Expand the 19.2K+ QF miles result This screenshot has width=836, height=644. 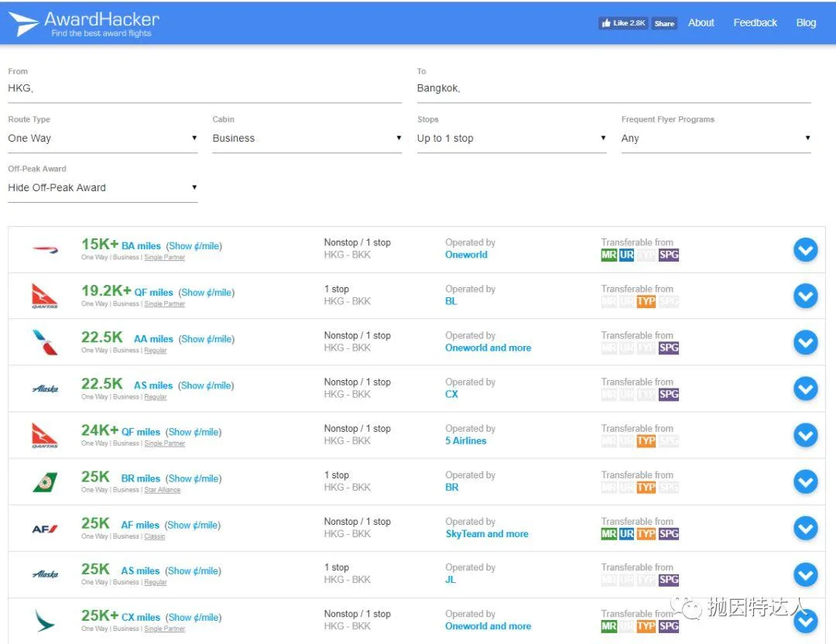point(805,296)
